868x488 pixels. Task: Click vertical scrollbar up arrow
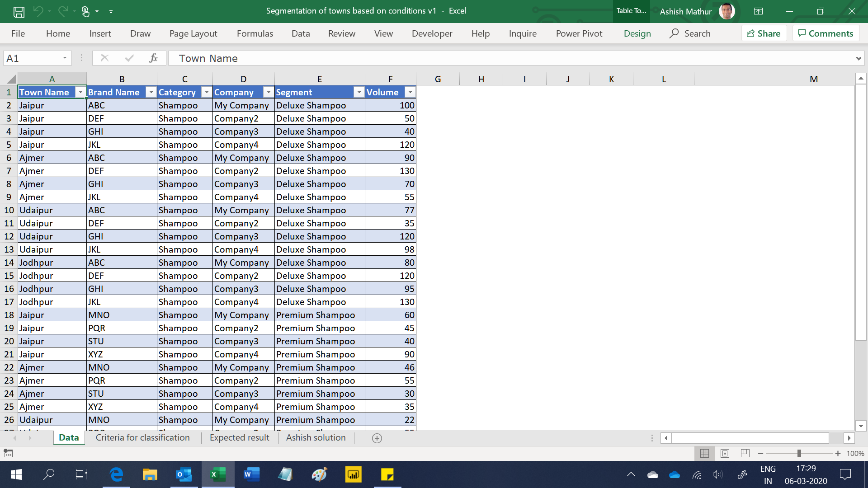click(861, 79)
